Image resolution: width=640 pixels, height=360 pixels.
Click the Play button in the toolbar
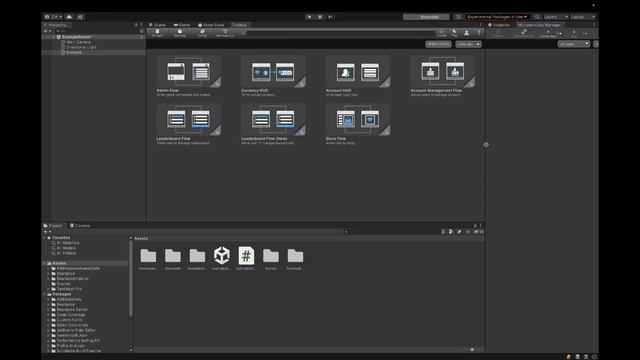(309, 17)
